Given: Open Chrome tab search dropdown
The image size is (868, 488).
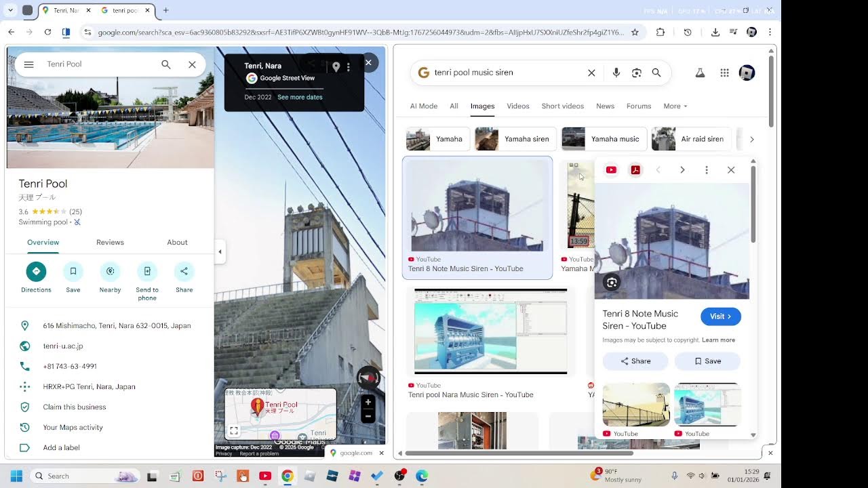Looking at the screenshot, I should 11,10.
